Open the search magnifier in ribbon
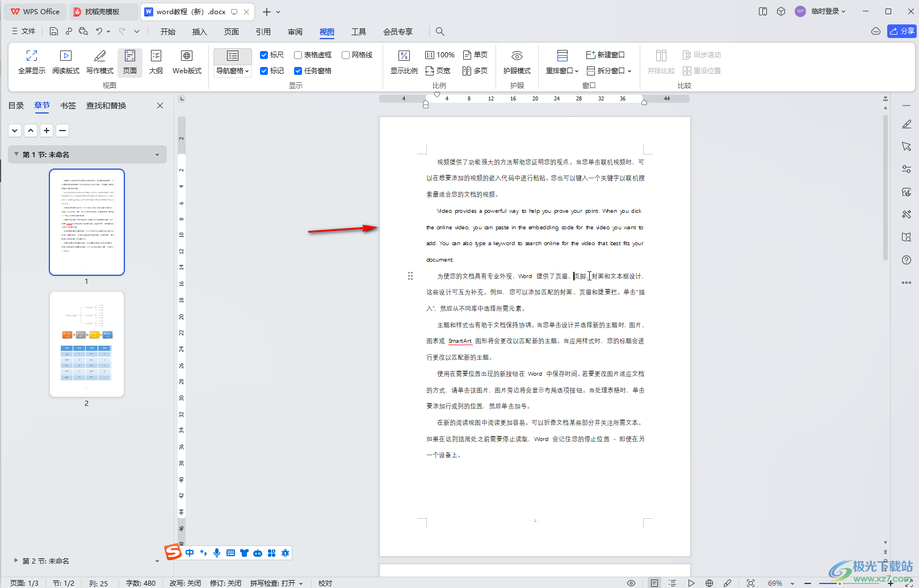The width and height of the screenshot is (919, 588). click(x=440, y=31)
